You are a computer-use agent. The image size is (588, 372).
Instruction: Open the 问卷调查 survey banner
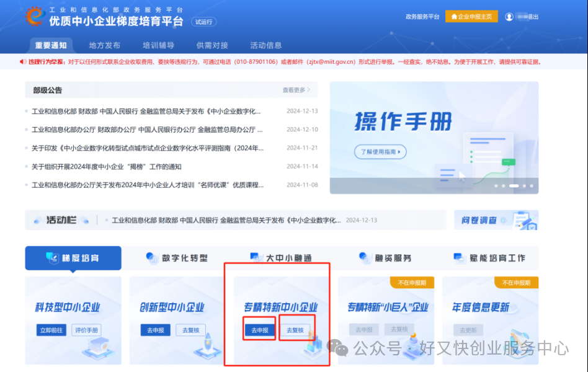496,220
